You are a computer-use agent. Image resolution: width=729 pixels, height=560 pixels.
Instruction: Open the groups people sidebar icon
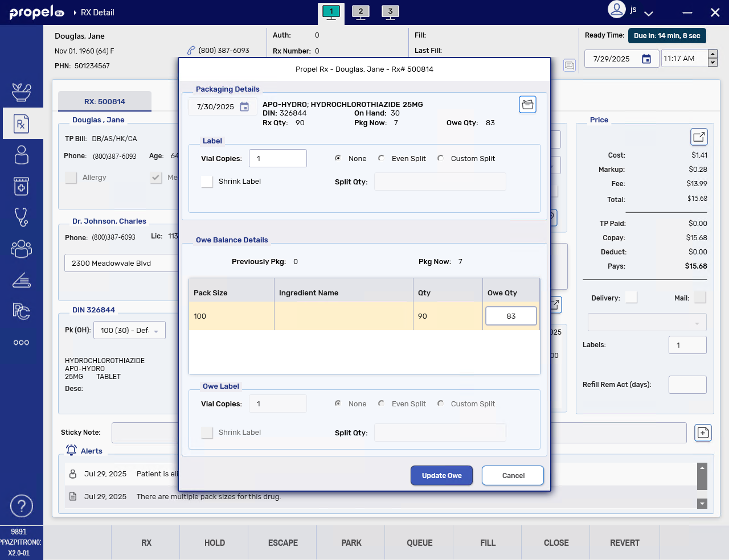tap(21, 249)
